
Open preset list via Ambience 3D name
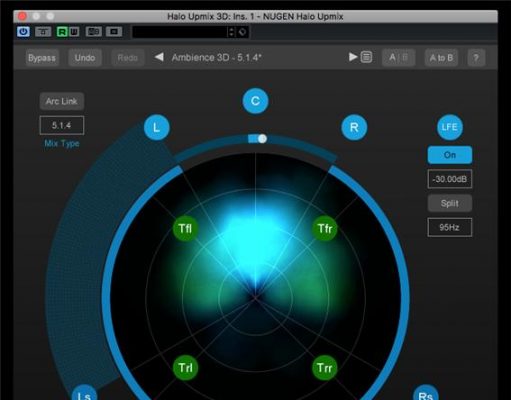coord(216,57)
